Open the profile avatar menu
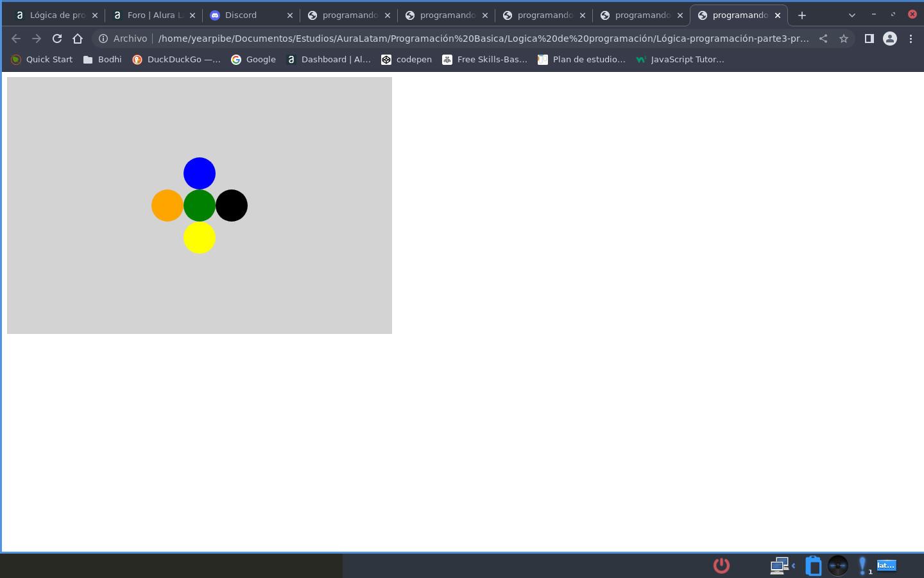The height and width of the screenshot is (578, 924). coord(890,39)
